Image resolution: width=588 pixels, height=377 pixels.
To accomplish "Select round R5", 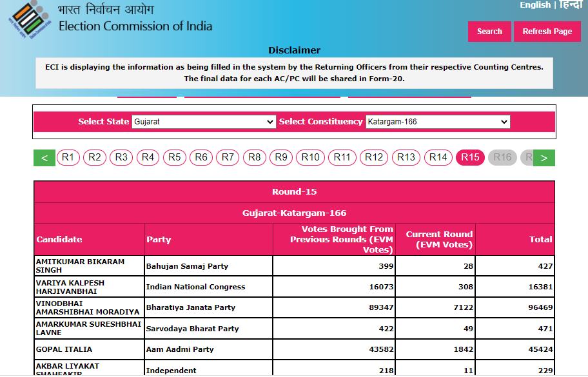I will pos(174,157).
